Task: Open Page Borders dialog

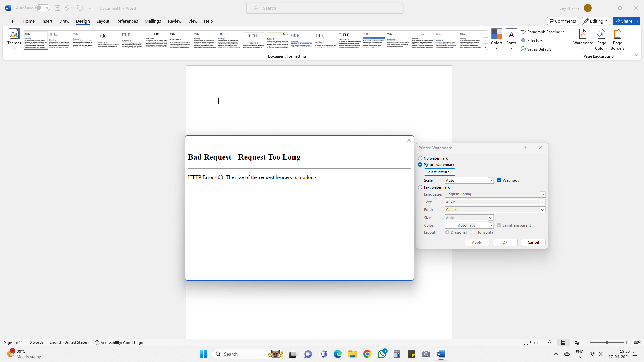Action: [617, 40]
